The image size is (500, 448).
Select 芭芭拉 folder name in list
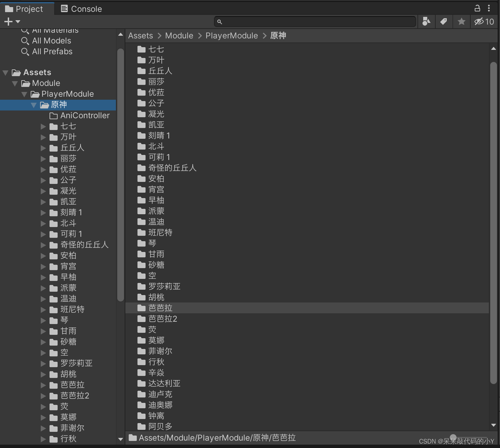click(x=160, y=308)
